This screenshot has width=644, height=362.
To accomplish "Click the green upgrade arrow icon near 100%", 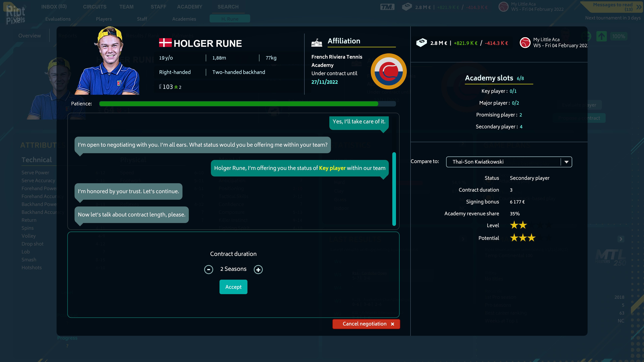I will 602,36.
